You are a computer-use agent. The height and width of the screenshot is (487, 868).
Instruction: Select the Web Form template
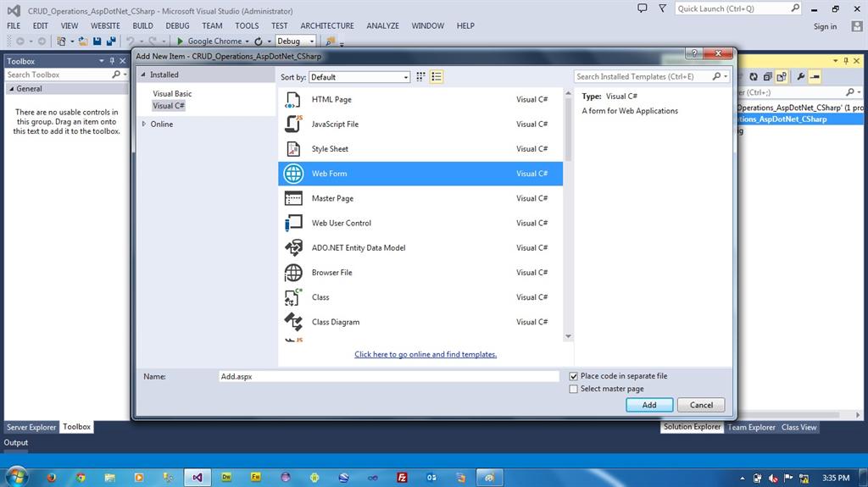pos(420,174)
